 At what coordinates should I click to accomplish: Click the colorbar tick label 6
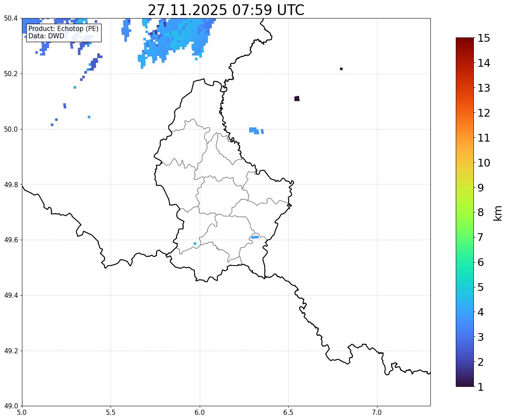481,262
